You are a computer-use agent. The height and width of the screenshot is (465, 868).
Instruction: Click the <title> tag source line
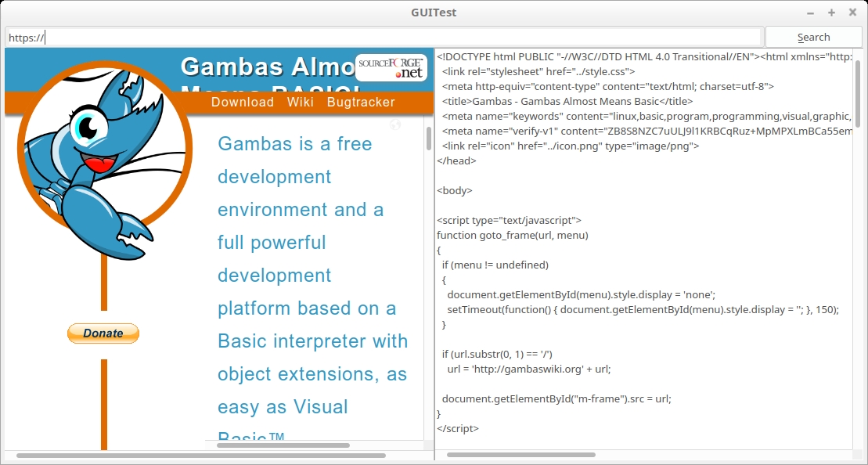pyautogui.click(x=567, y=101)
